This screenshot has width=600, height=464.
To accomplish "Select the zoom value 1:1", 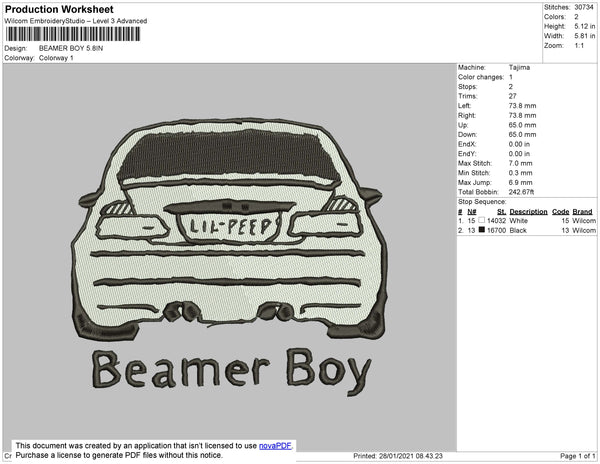I will [579, 46].
